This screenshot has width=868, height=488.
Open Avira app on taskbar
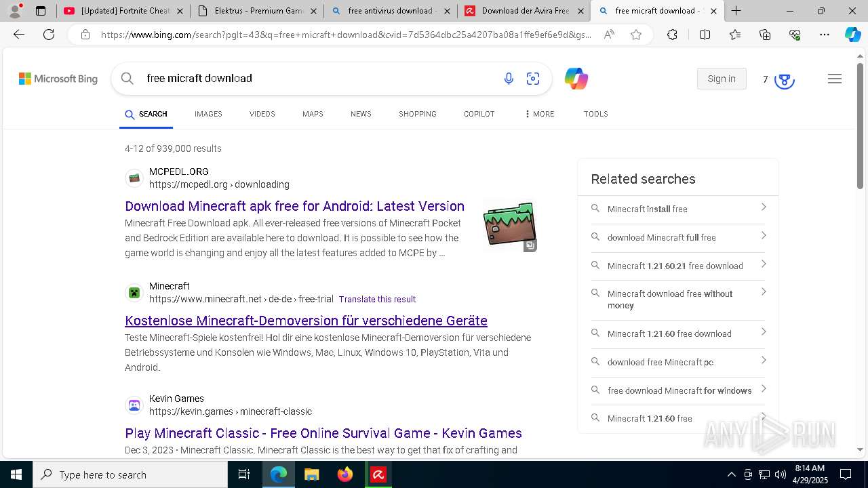pos(378,474)
